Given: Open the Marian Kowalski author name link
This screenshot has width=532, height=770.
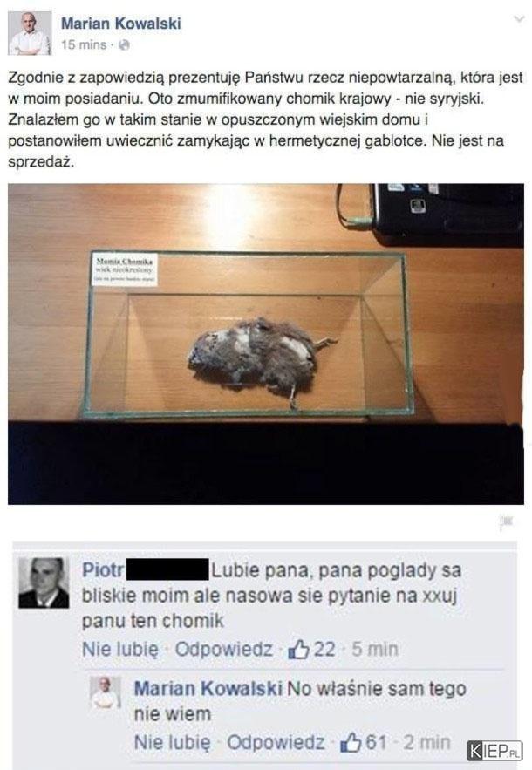Looking at the screenshot, I should 121,23.
